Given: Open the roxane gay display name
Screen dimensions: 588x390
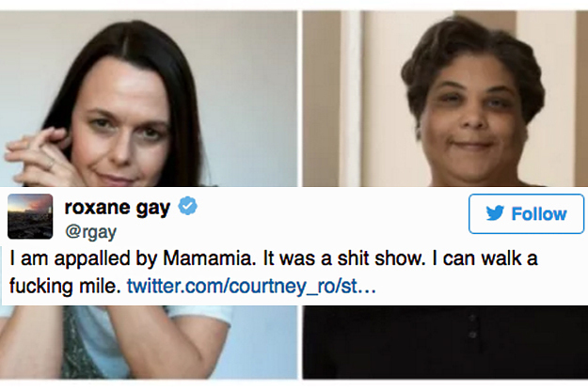Looking at the screenshot, I should coord(118,207).
